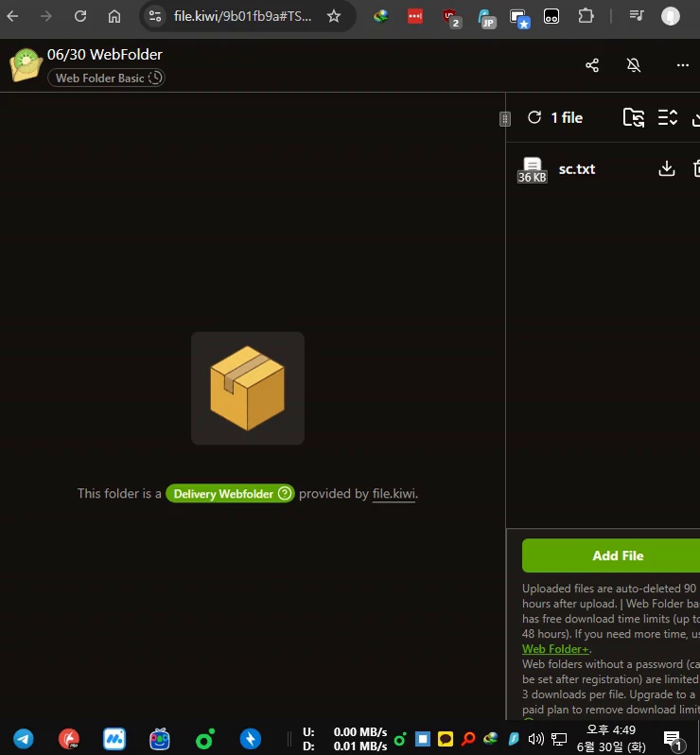Click the 06/30 WebFolder title

pos(105,55)
